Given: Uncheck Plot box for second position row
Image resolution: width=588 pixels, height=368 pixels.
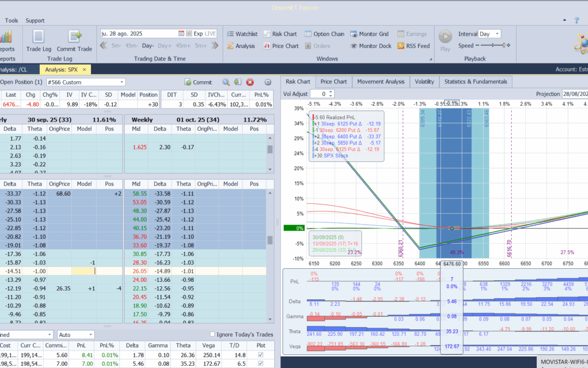Looking at the screenshot, I should (260, 364).
